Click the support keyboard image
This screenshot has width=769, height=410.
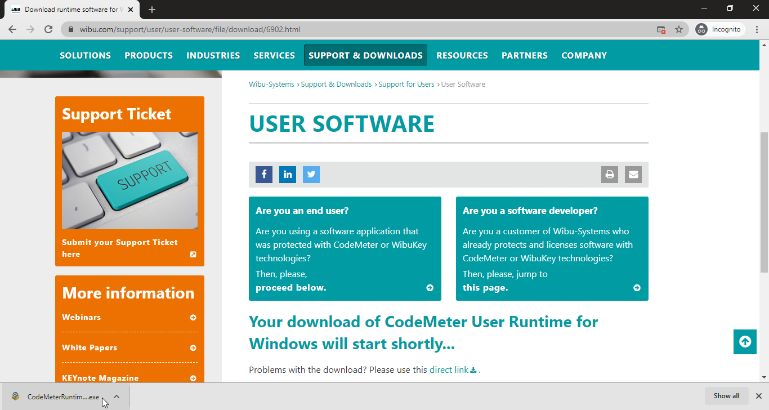click(130, 180)
